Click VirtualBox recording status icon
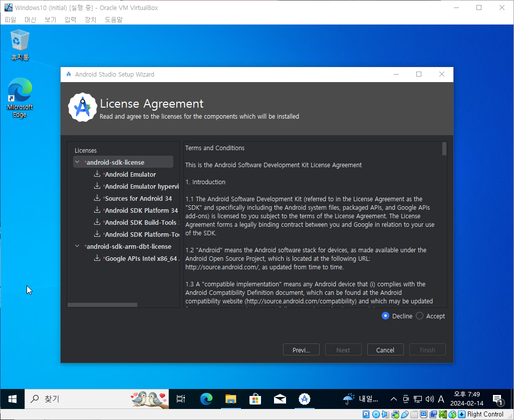Image resolution: width=514 pixels, height=420 pixels. (x=433, y=414)
